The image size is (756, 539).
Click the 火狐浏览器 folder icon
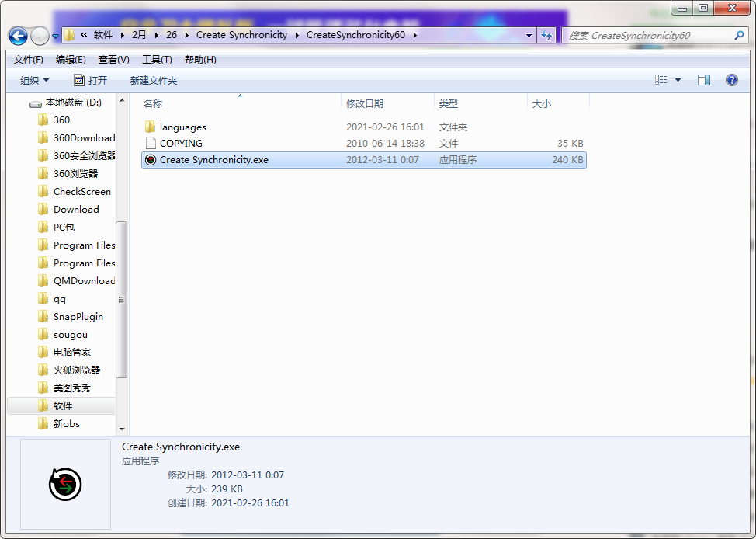pyautogui.click(x=43, y=370)
